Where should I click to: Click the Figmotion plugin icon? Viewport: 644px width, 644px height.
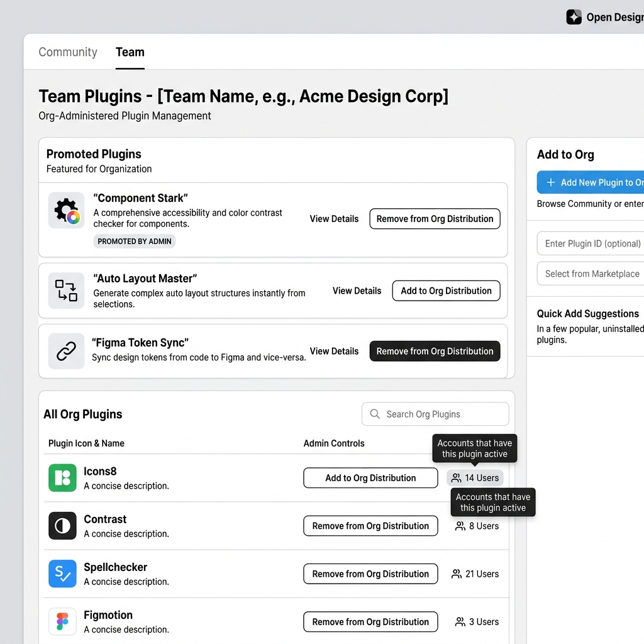pyautogui.click(x=62, y=621)
